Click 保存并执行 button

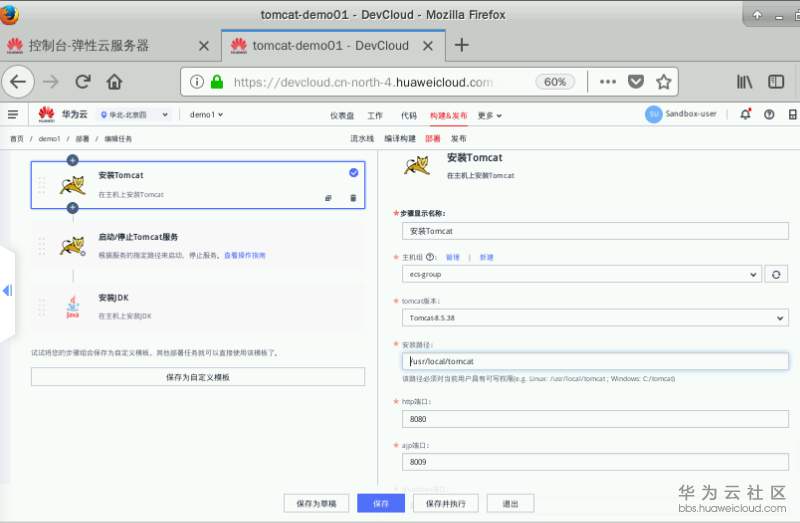tap(446, 504)
